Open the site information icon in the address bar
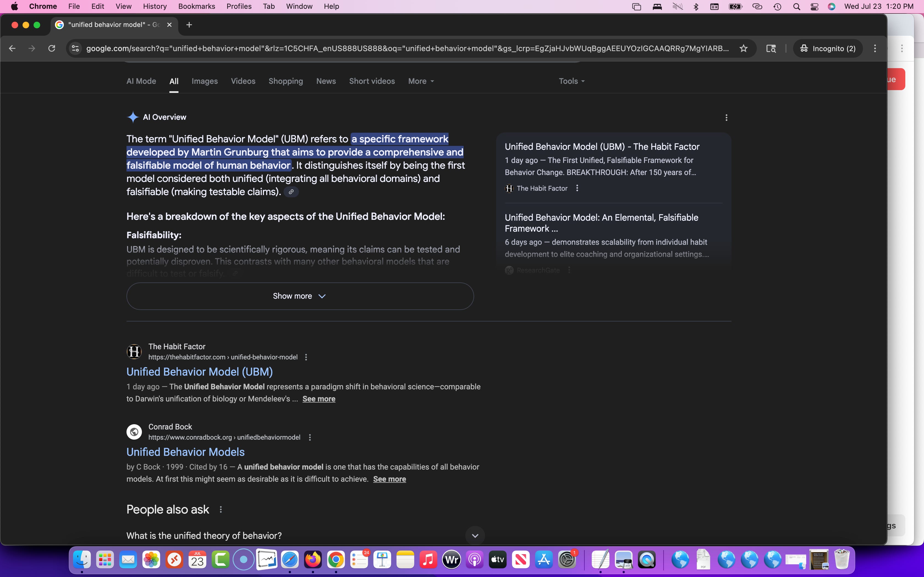The height and width of the screenshot is (577, 924). coord(76,48)
